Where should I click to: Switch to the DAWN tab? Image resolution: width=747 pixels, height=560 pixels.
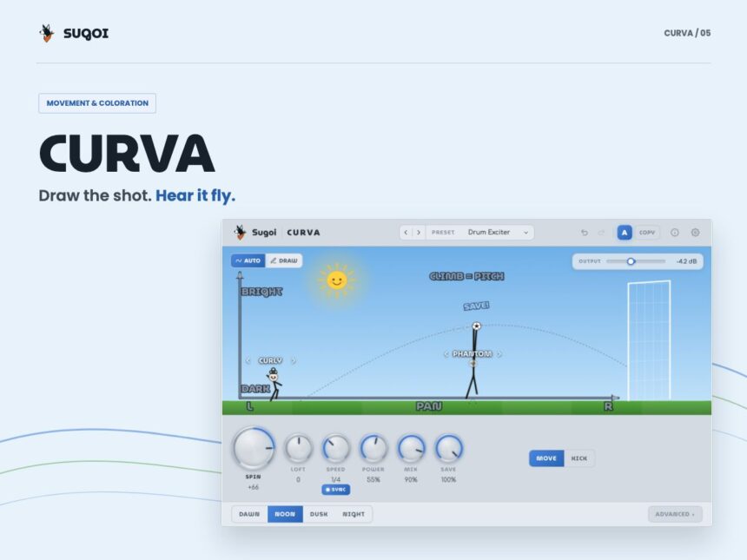click(x=249, y=514)
